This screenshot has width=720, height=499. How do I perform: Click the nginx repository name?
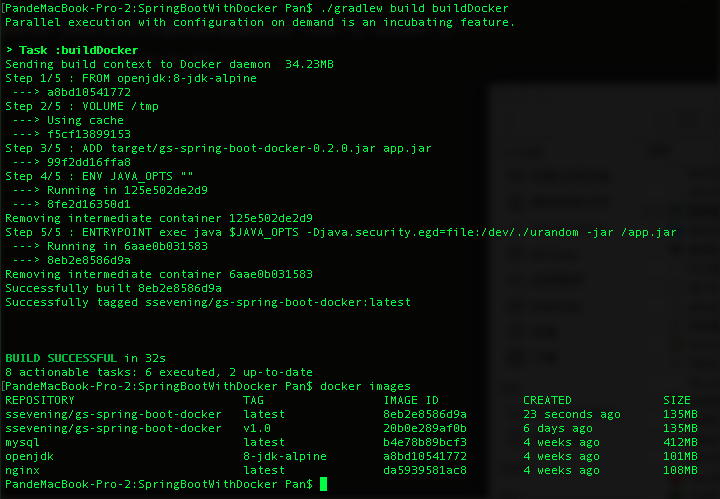point(22,470)
